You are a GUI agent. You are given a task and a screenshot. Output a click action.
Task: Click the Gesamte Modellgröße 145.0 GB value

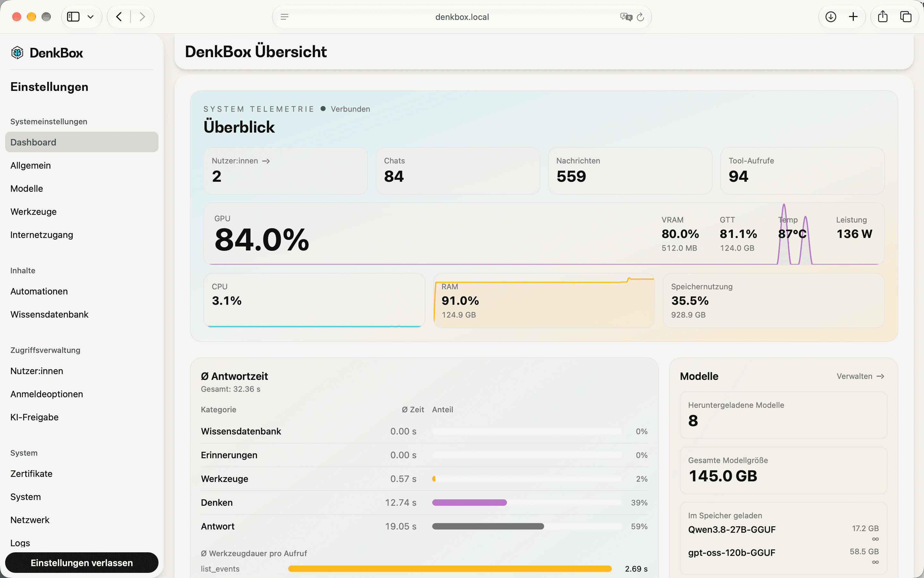tap(723, 476)
